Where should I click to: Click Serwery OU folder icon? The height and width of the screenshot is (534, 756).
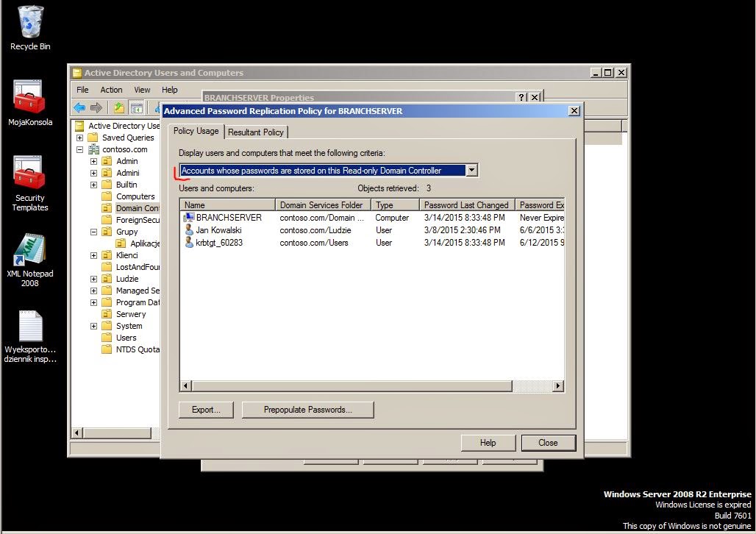tap(107, 314)
